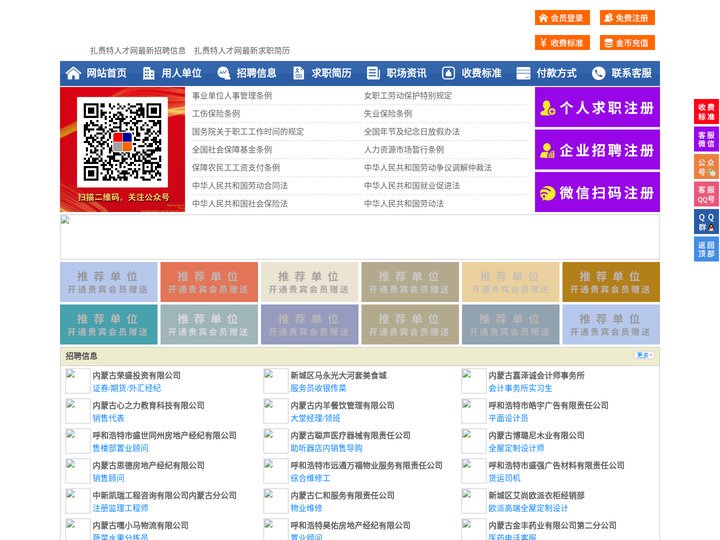Click the 微信扫码注册 purple banner
The image size is (720, 540).
click(597, 192)
